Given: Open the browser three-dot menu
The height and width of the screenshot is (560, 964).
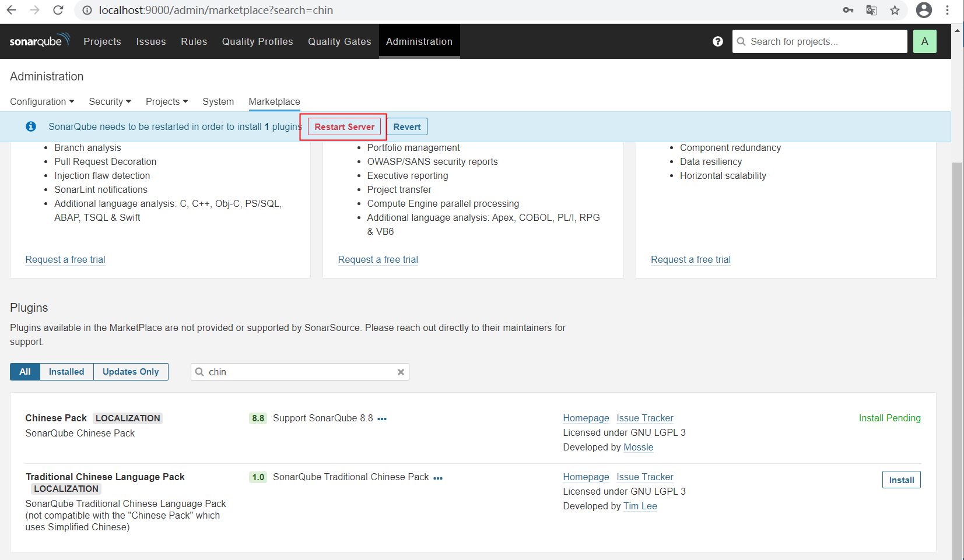Looking at the screenshot, I should 947,10.
